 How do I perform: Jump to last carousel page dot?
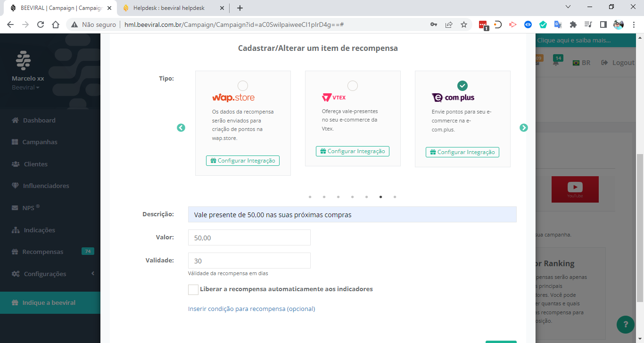(x=395, y=197)
